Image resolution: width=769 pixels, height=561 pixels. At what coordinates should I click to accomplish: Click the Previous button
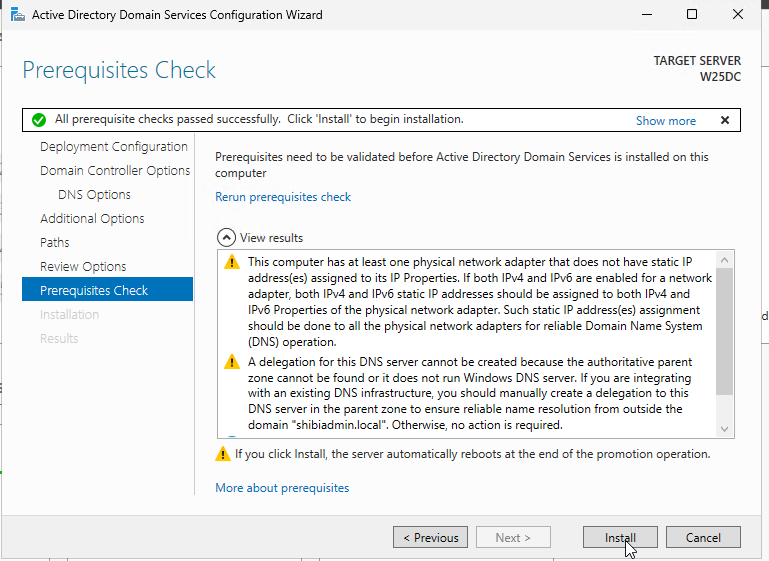pyautogui.click(x=430, y=537)
